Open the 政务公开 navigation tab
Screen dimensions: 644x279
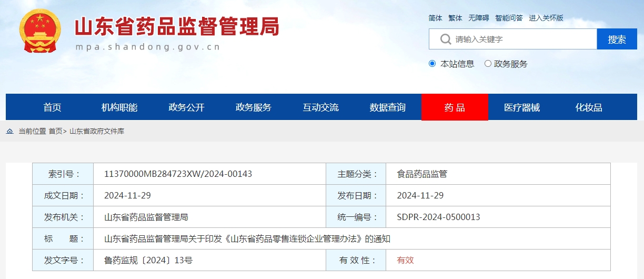[x=186, y=107]
